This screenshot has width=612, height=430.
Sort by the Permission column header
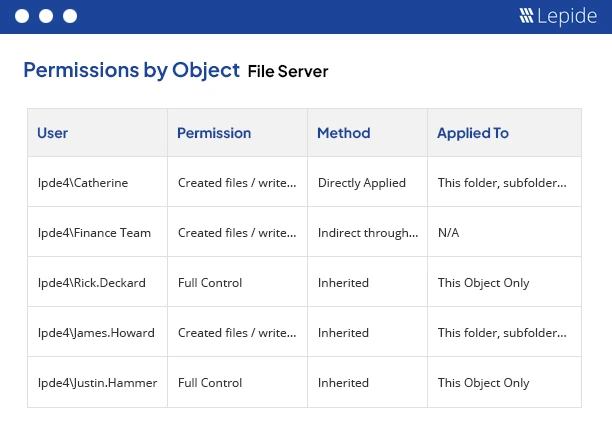214,133
